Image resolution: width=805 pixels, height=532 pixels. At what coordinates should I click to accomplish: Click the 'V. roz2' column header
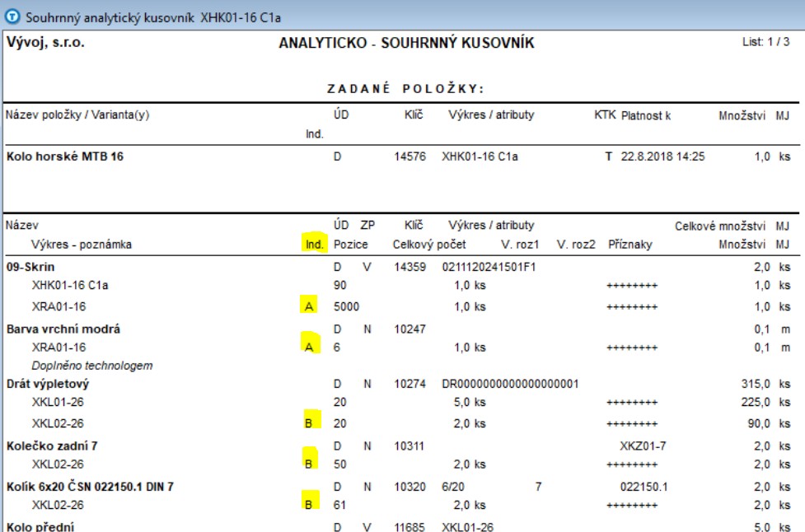coord(576,245)
